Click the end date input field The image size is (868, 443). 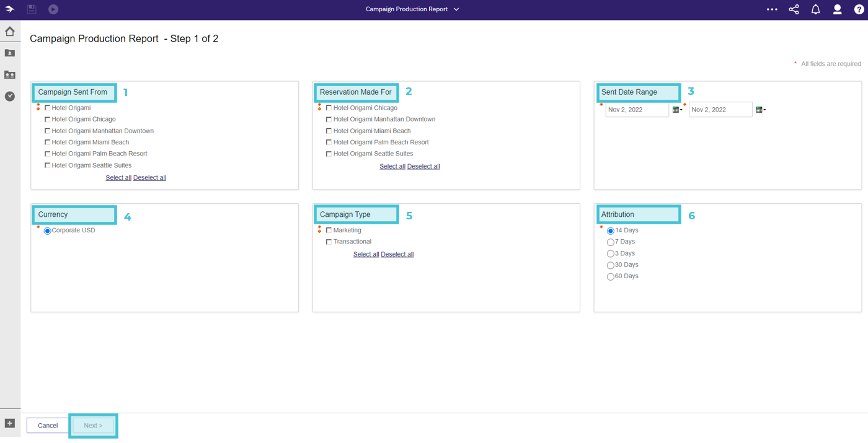720,110
